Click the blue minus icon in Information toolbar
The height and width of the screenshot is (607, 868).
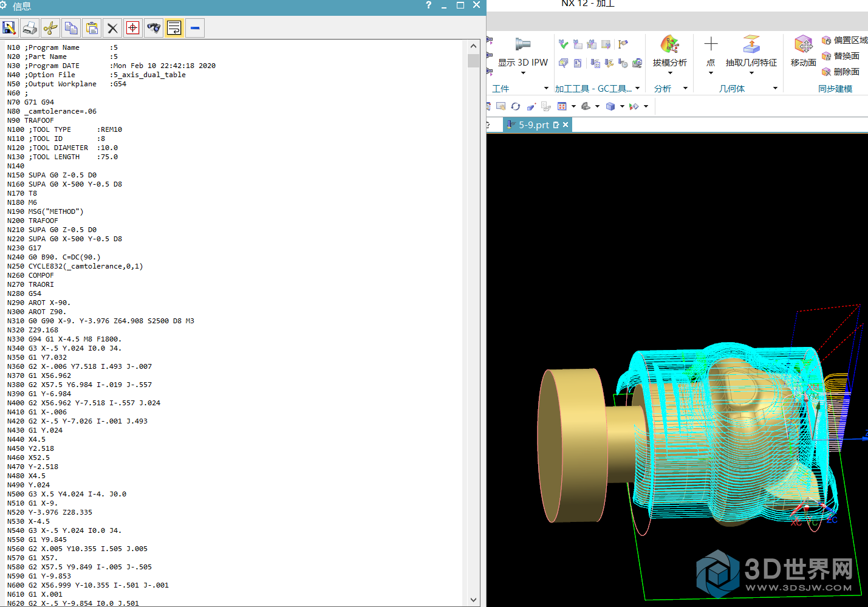[x=195, y=28]
